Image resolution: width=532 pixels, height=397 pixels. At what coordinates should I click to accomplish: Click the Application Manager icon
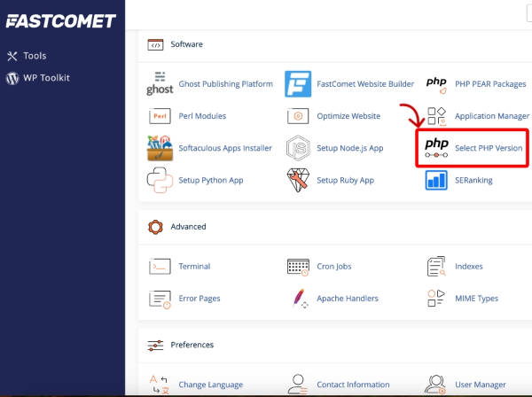click(436, 117)
